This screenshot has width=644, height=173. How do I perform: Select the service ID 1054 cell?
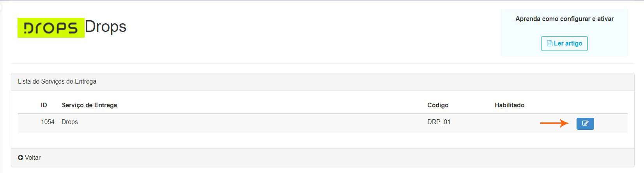pyautogui.click(x=48, y=122)
